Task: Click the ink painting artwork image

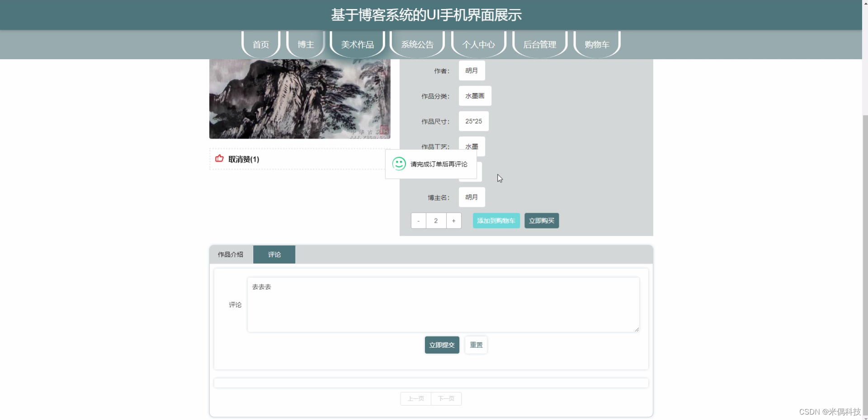Action: point(299,98)
